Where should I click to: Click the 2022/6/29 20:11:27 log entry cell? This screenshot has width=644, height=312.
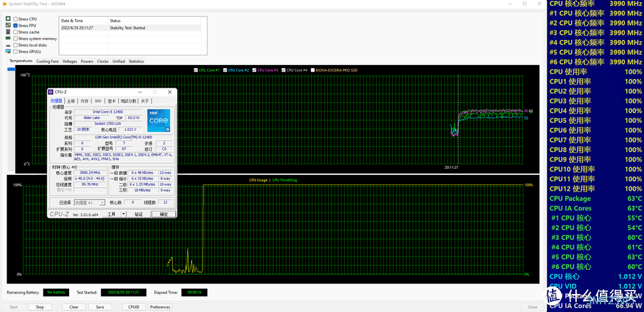(83, 28)
